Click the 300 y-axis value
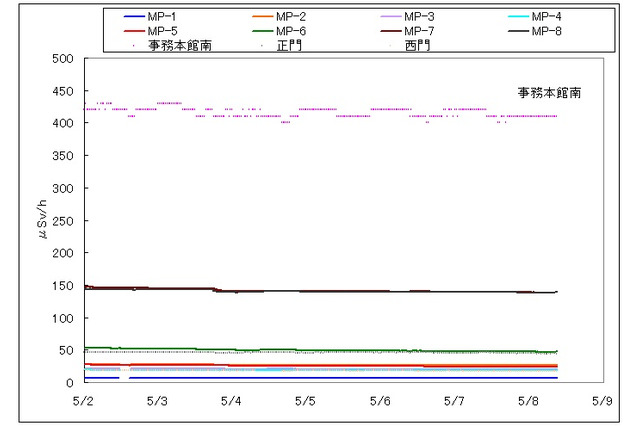The height and width of the screenshot is (426, 640). [63, 188]
